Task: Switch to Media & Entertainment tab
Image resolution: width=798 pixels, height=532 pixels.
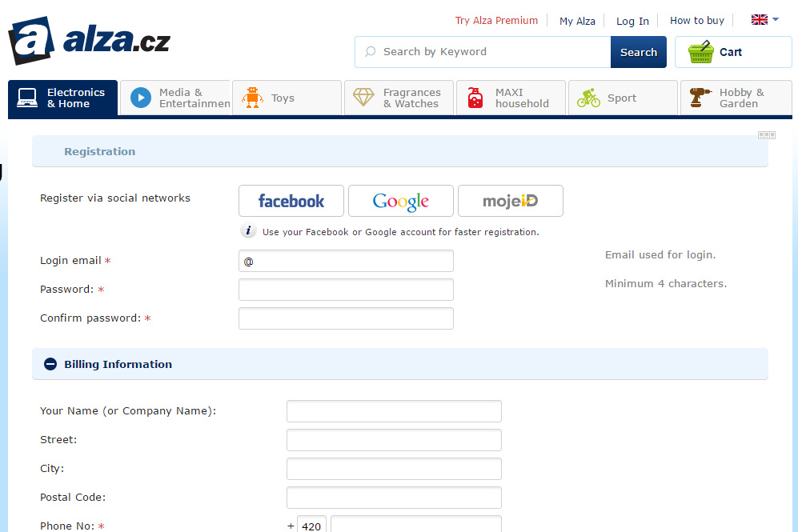Action: [x=175, y=98]
